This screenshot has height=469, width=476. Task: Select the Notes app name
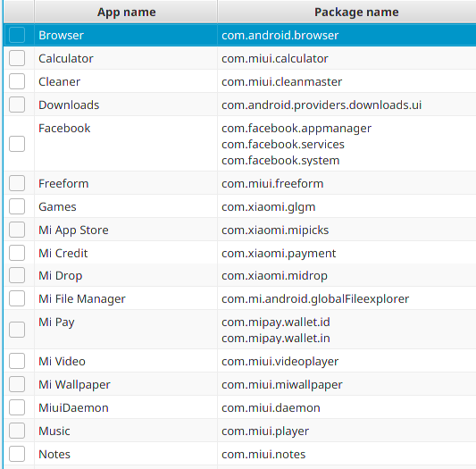click(54, 454)
